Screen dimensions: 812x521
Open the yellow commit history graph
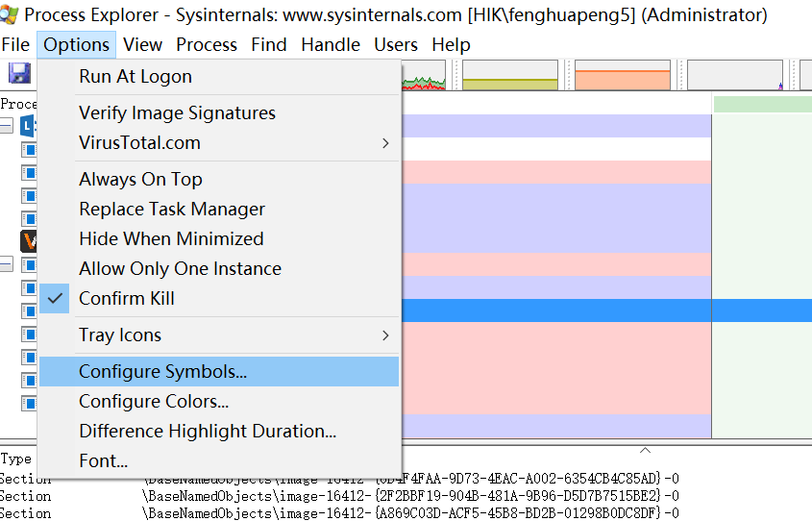(x=510, y=75)
